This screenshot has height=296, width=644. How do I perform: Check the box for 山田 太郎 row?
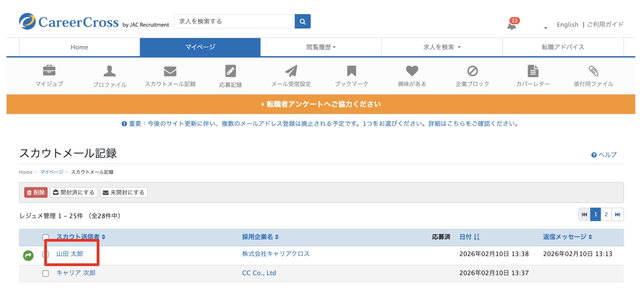click(46, 254)
